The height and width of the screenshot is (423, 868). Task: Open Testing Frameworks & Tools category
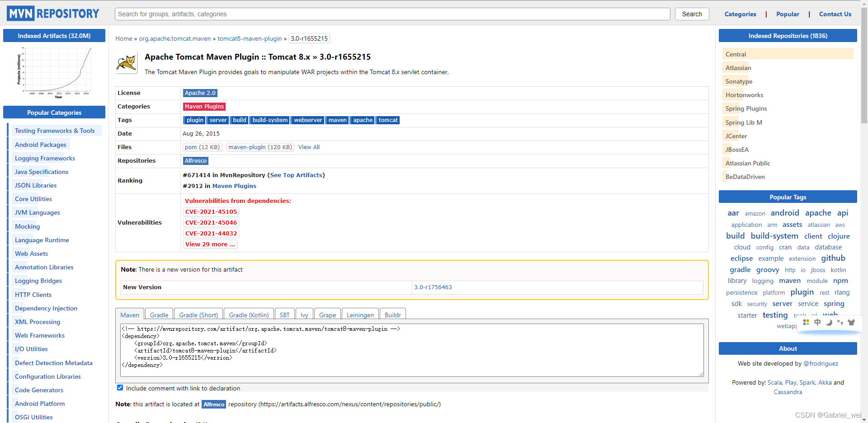(55, 131)
